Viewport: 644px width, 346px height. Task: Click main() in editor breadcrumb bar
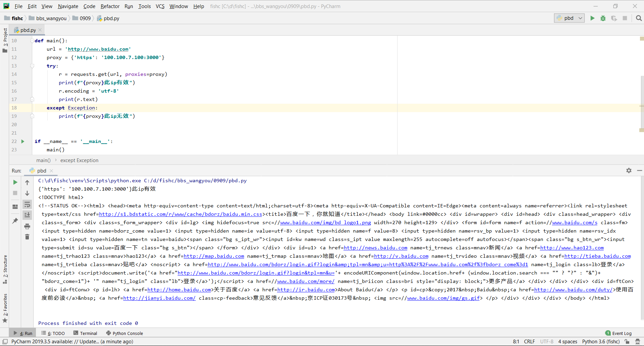[43, 160]
